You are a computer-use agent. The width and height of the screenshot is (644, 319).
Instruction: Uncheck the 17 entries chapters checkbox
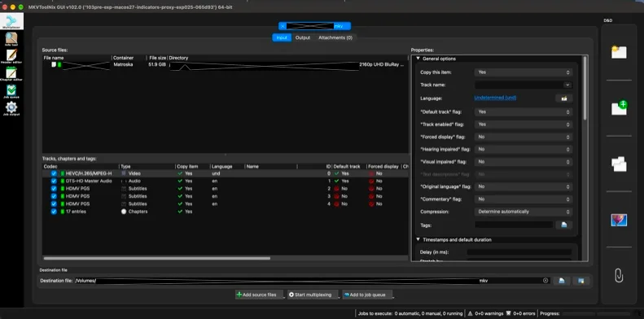[x=54, y=212]
